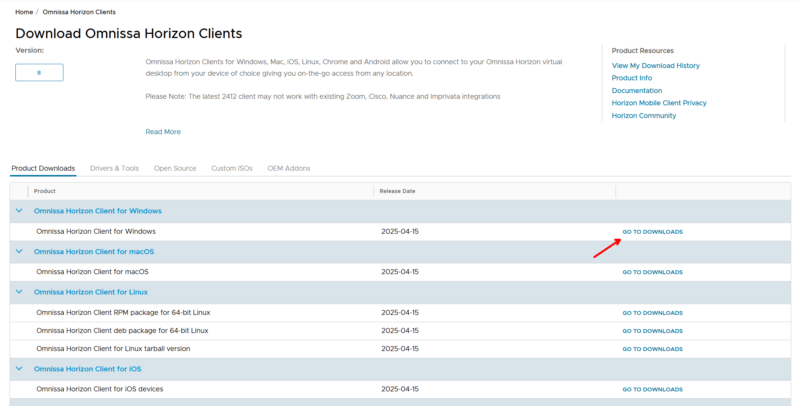Click the Omnissa Horizon Client for Linux group heading
This screenshot has width=800, height=406.
pos(91,292)
